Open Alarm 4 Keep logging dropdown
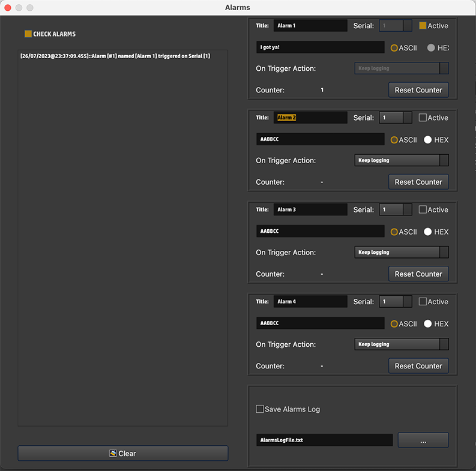The height and width of the screenshot is (471, 476). tap(402, 344)
